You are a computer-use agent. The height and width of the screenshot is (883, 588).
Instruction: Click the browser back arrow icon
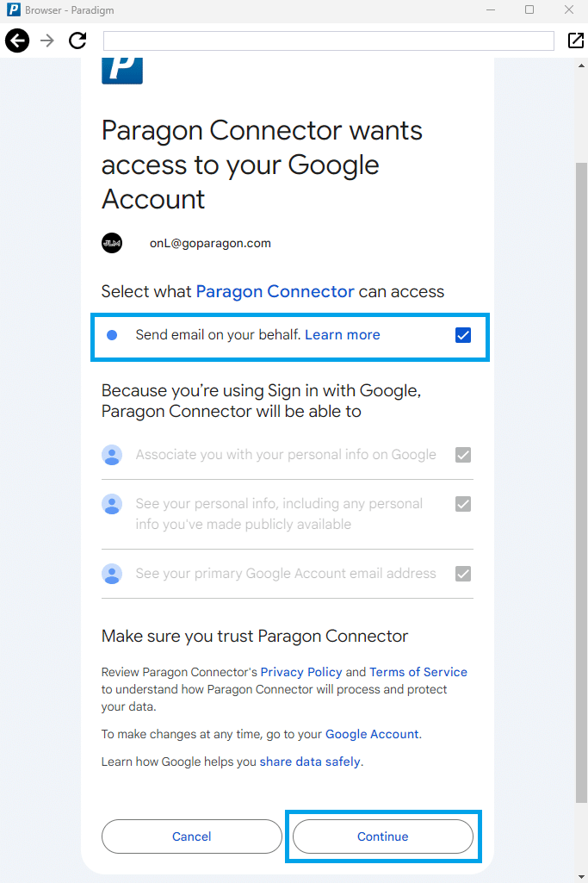coord(17,40)
